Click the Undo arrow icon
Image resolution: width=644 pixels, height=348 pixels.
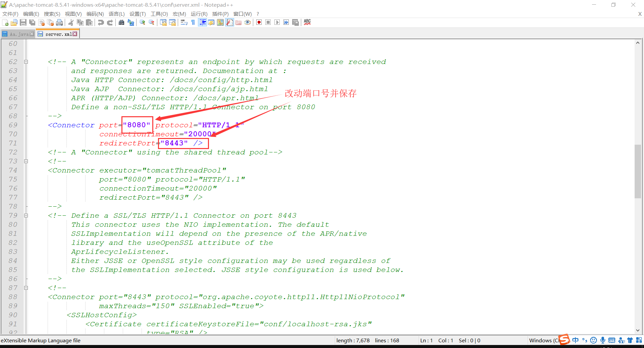(101, 22)
